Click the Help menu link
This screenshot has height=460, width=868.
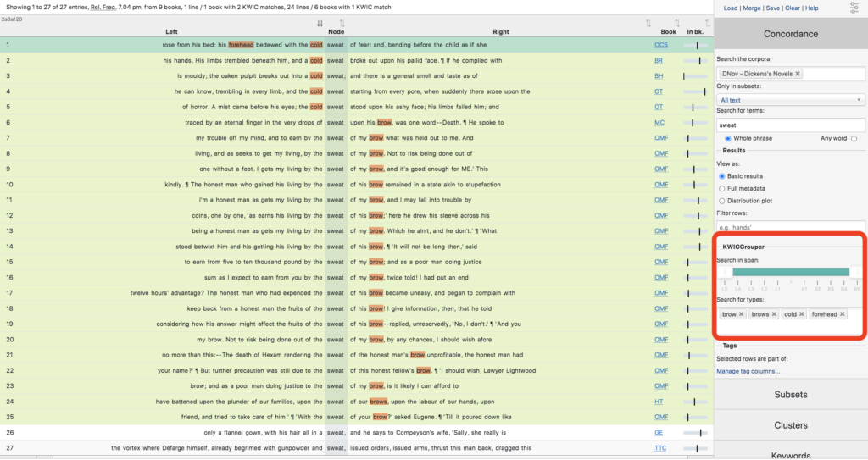811,8
